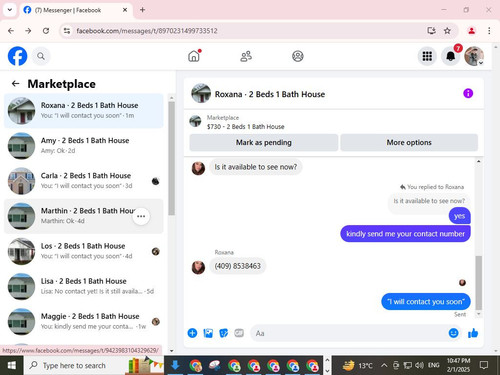Click the browser back button
The height and width of the screenshot is (375, 500).
pos(11,31)
